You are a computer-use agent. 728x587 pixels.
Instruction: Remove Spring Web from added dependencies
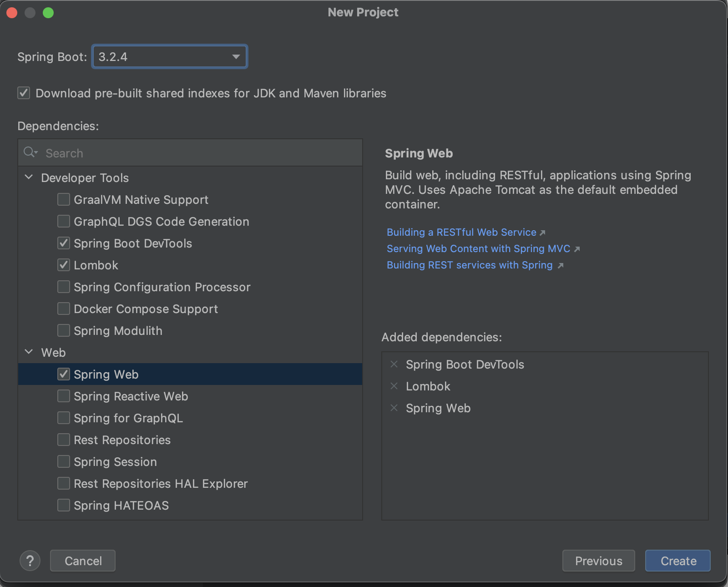[x=394, y=408]
